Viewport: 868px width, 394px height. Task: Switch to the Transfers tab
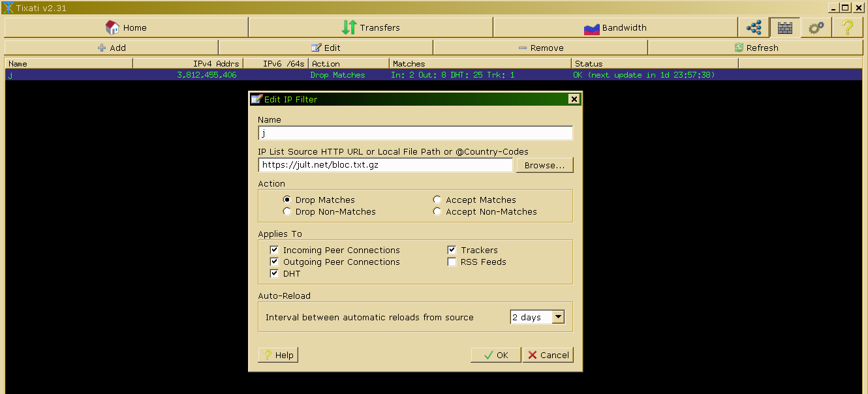tap(370, 28)
